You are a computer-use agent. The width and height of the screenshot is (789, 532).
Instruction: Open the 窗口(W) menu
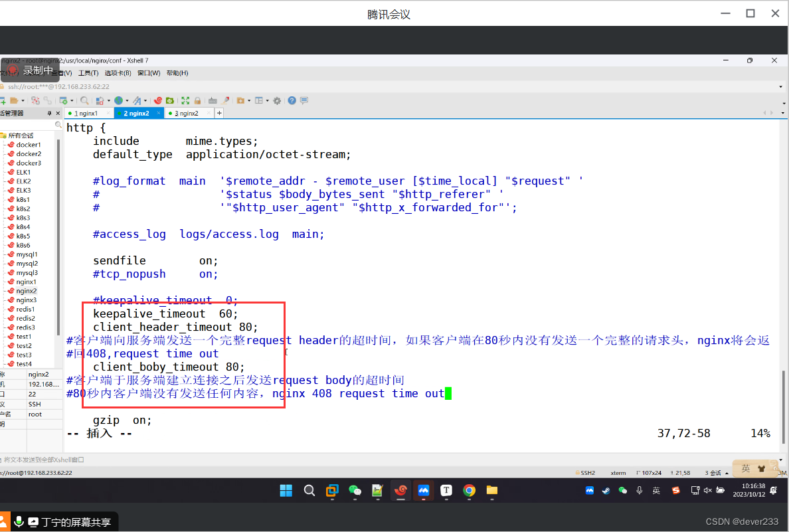(149, 73)
